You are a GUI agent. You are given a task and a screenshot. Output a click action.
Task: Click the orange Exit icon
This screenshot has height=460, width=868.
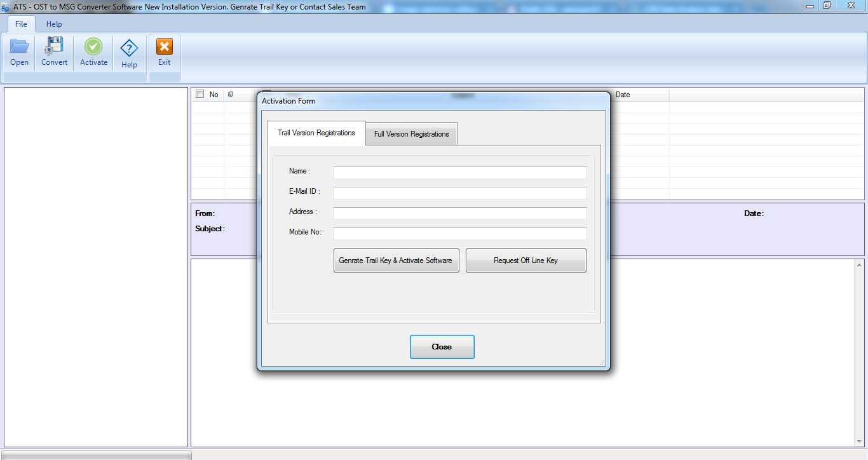pos(165,47)
